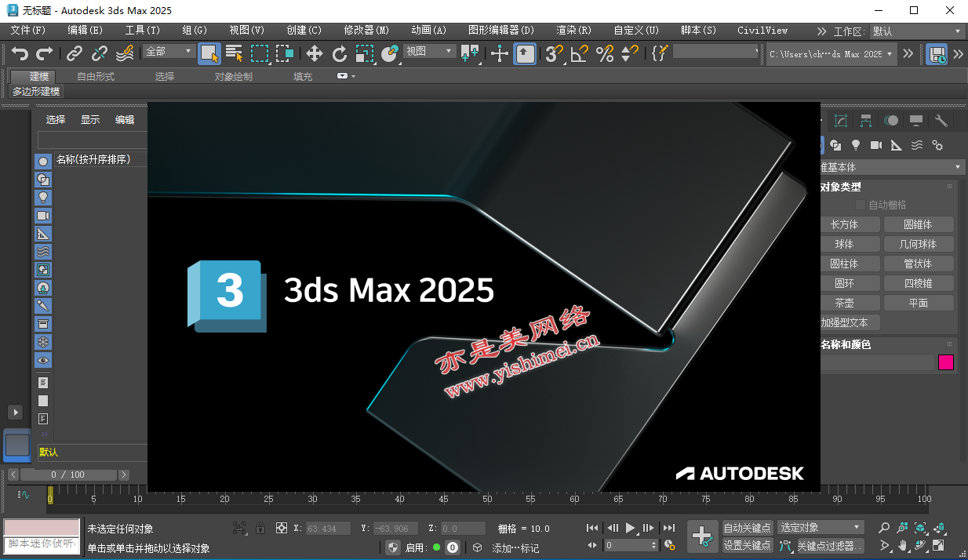
Task: Open project path dropdown in toolbar
Action: (832, 53)
